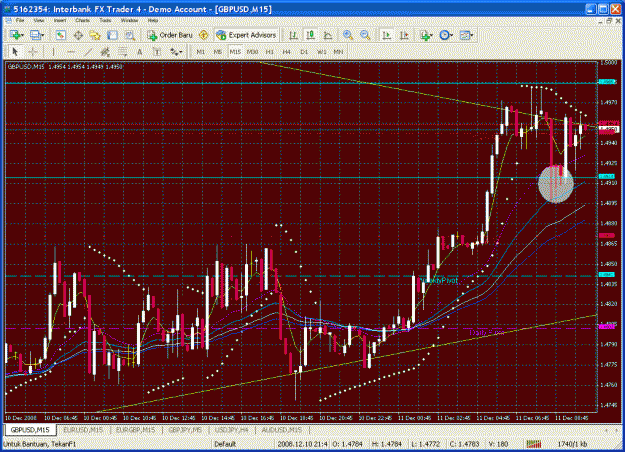This screenshot has height=452, width=625.
Task: Switch timeframe to M15
Action: point(235,52)
